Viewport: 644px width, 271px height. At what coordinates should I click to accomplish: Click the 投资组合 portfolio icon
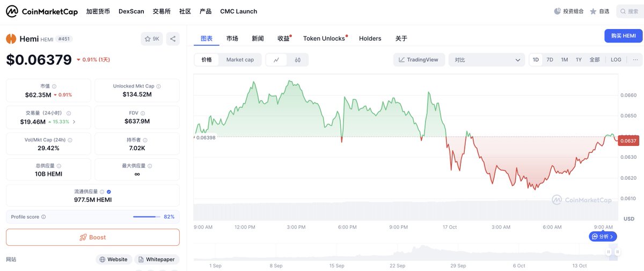[x=557, y=11]
